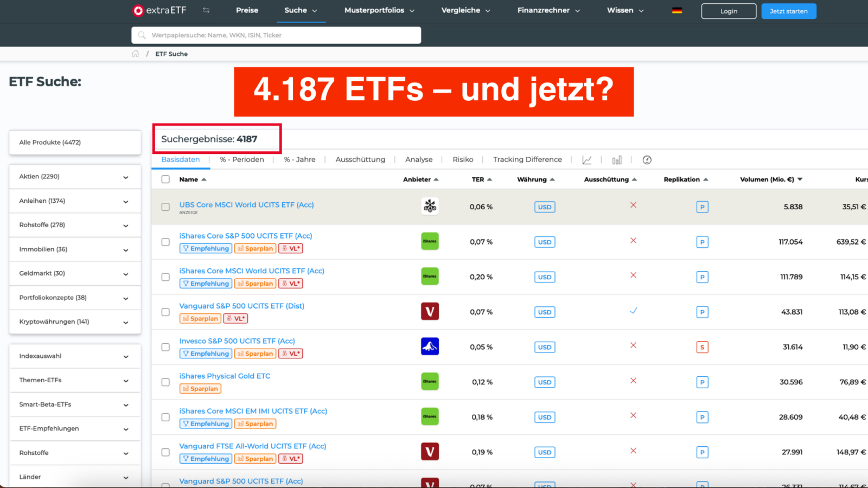
Task: Expand the Geldmarkt (30) filter
Action: (x=75, y=273)
